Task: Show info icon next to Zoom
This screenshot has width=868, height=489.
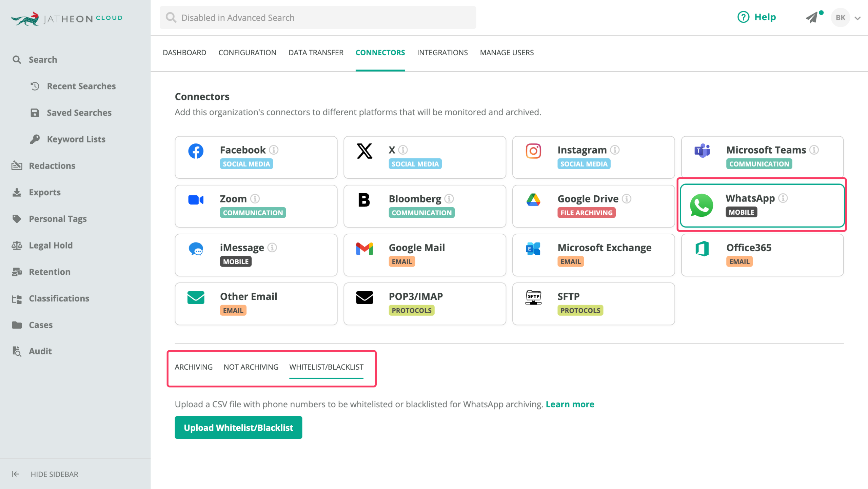Action: point(255,199)
